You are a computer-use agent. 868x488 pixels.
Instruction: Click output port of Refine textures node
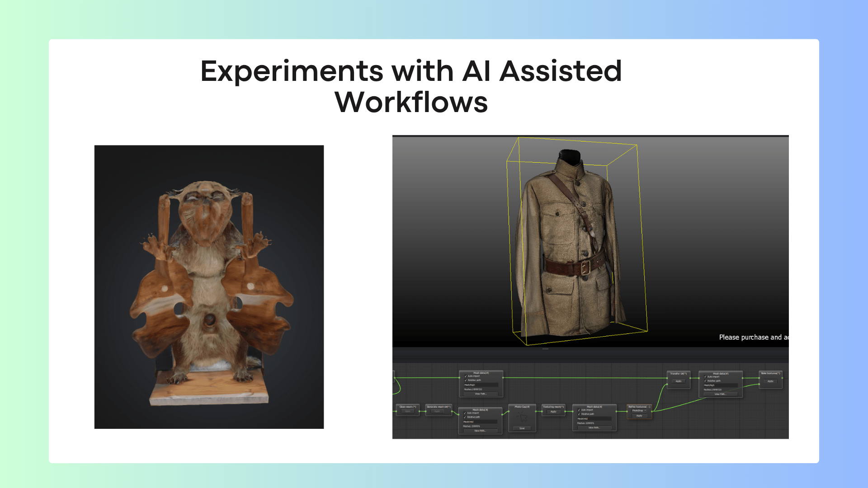pyautogui.click(x=652, y=411)
